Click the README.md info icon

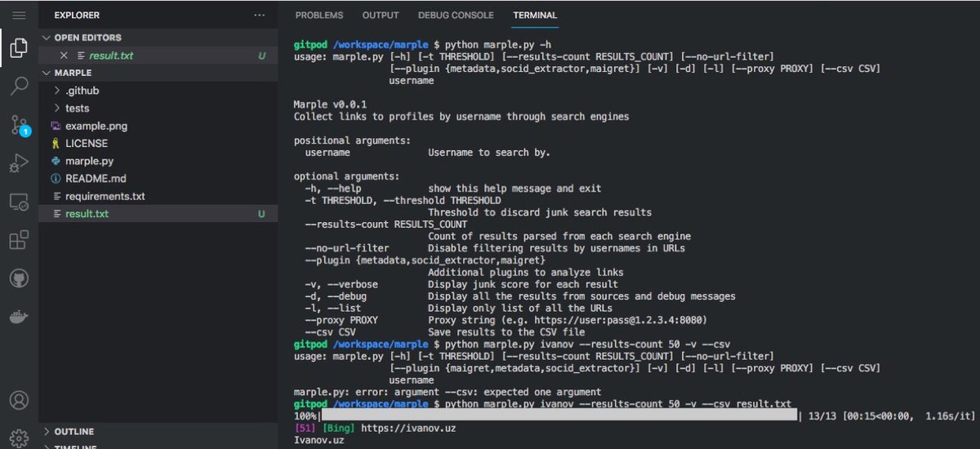56,179
